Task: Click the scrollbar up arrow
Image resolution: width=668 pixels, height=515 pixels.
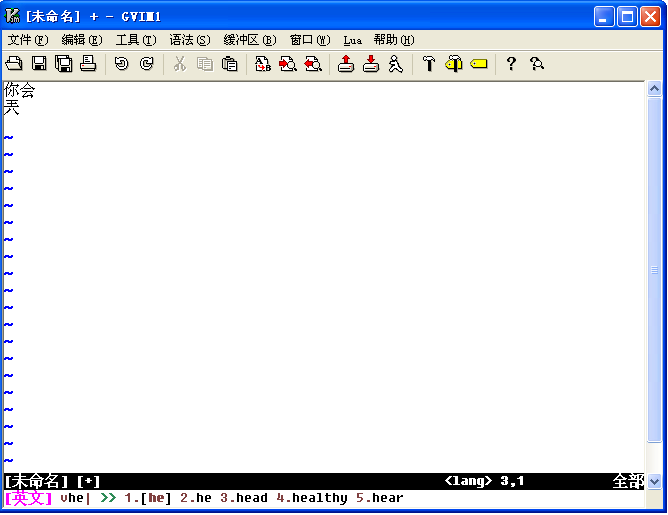Action: pyautogui.click(x=655, y=89)
